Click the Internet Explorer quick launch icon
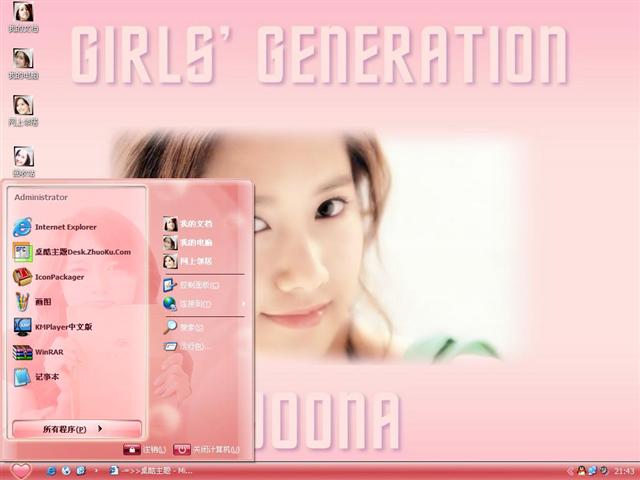The width and height of the screenshot is (640, 480). coord(51,470)
